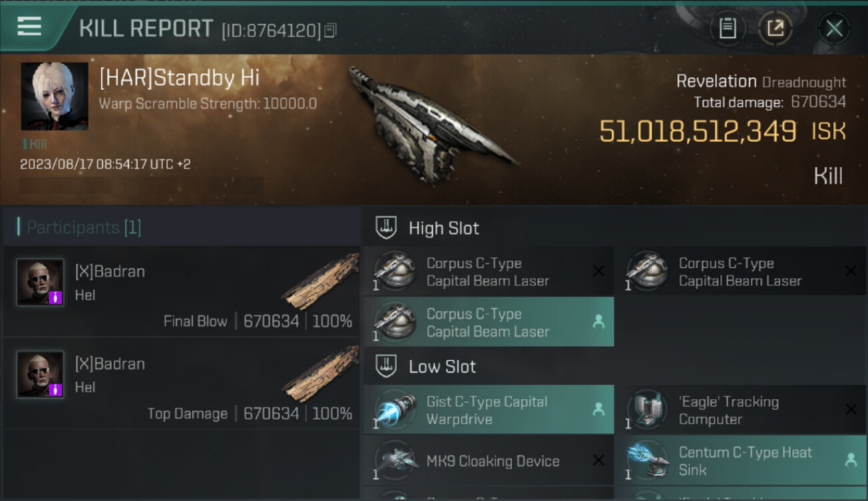Screen dimensions: 868x501
Task: Open Badran's portrait in the Final Blow row
Action: pyautogui.click(x=40, y=283)
